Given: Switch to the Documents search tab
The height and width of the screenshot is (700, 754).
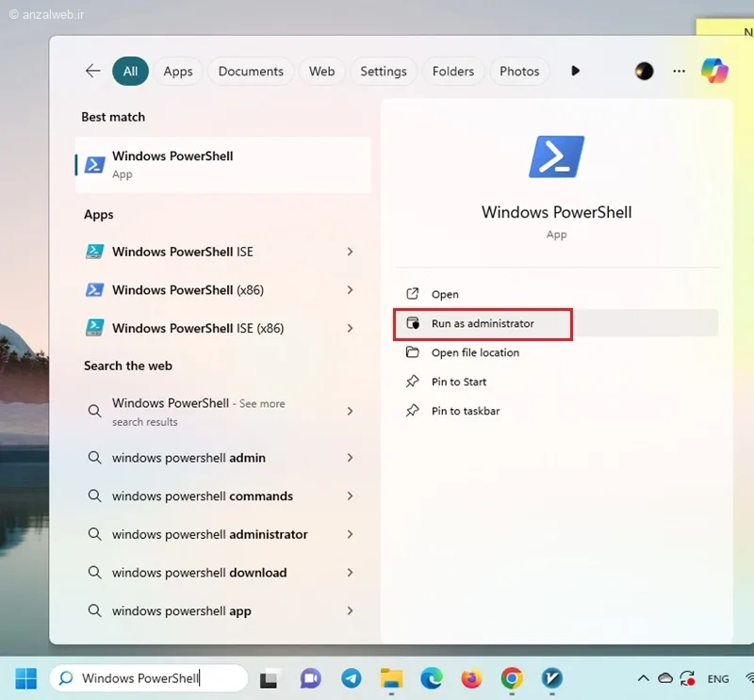Looking at the screenshot, I should (x=251, y=71).
